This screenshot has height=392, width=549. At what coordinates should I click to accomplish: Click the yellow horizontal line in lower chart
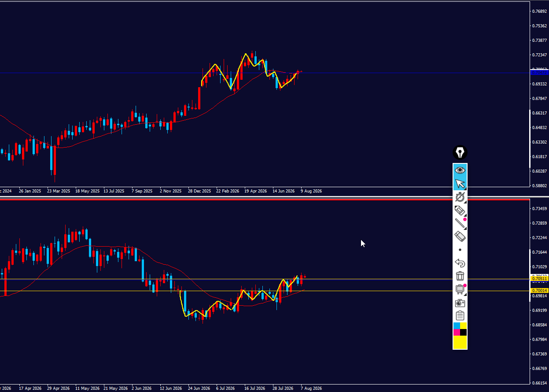[x=264, y=291]
